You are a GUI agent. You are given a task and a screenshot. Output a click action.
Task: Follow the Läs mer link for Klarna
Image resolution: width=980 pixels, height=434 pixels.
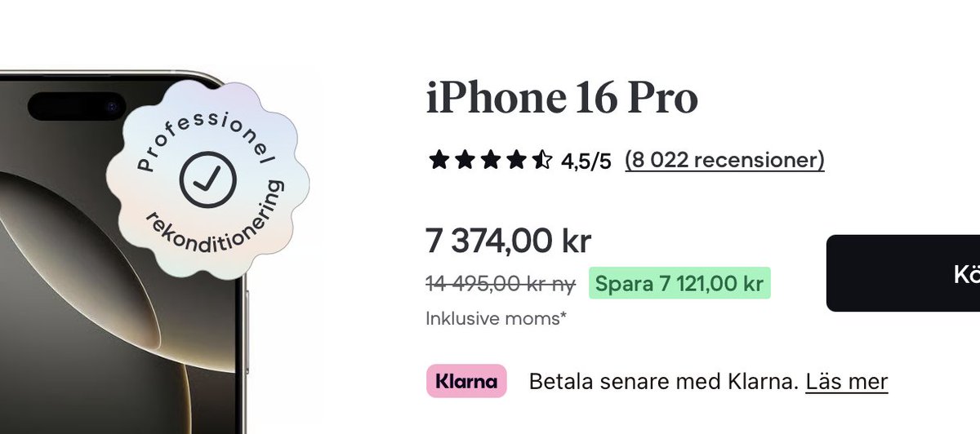tap(846, 381)
